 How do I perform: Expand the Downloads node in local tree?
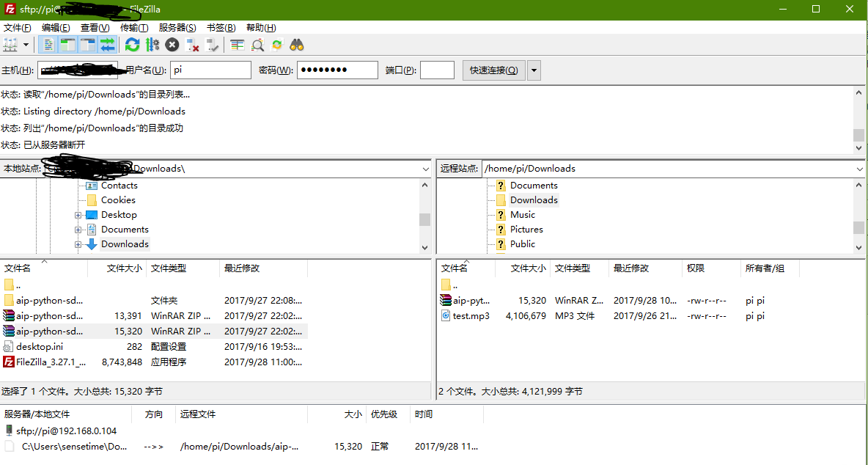tap(78, 244)
